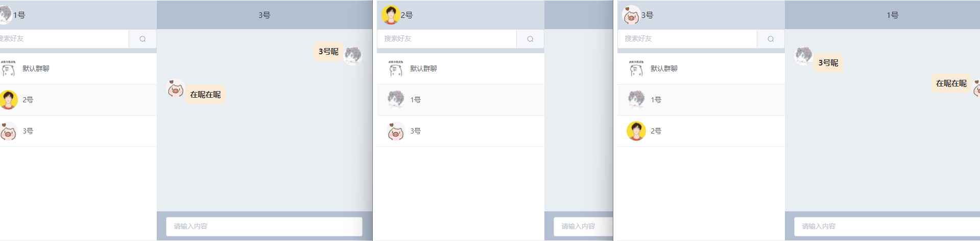The width and height of the screenshot is (980, 241).
Task: Open 2号 contact in 1号's friend list
Action: (x=78, y=100)
